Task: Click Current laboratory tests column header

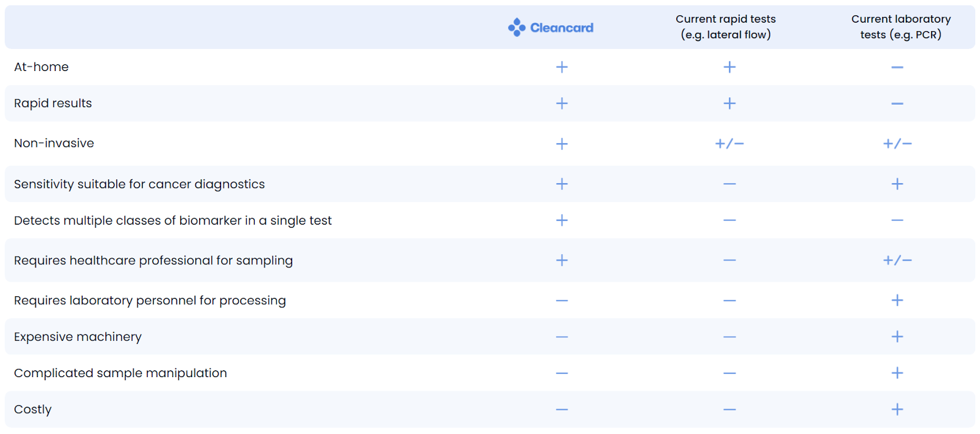Action: [900, 27]
